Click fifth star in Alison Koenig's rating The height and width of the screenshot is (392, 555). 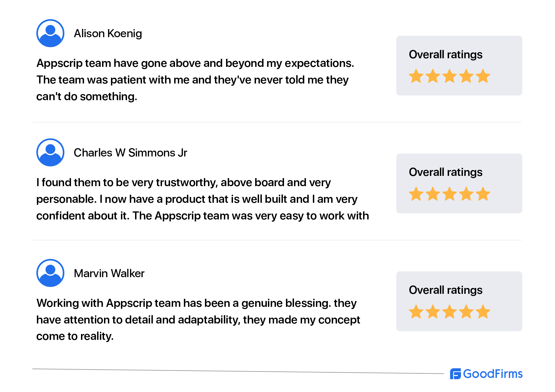click(483, 76)
